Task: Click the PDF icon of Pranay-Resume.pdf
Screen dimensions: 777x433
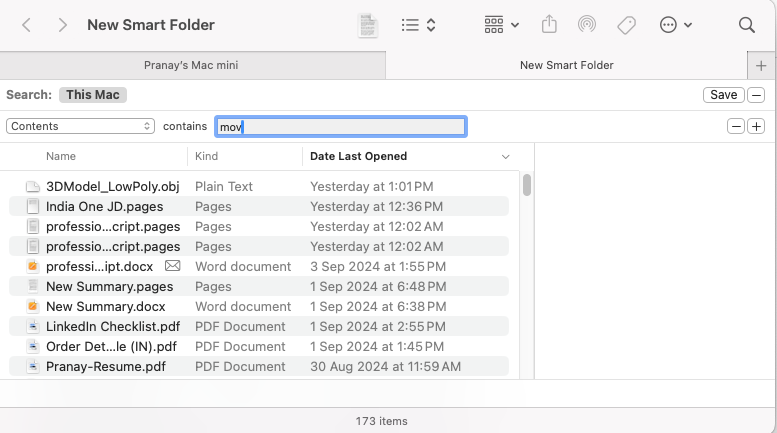Action: pos(33,367)
